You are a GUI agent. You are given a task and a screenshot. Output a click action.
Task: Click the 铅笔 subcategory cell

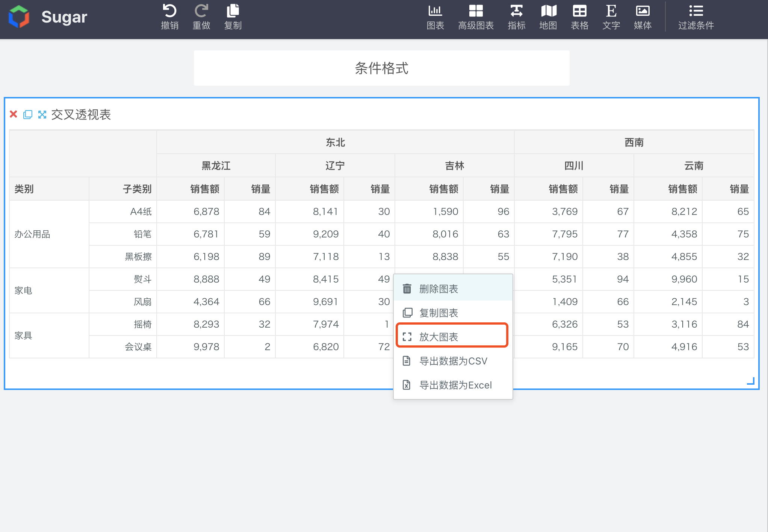(123, 234)
